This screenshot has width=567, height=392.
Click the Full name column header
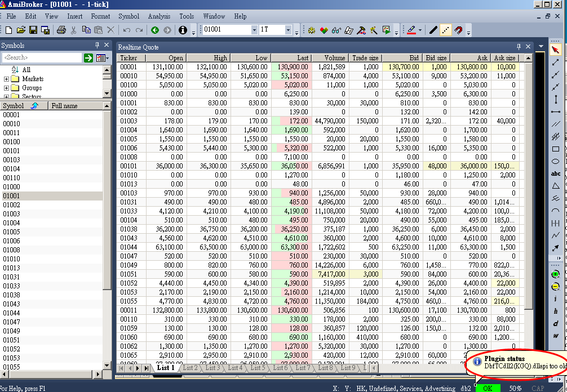tap(75, 105)
